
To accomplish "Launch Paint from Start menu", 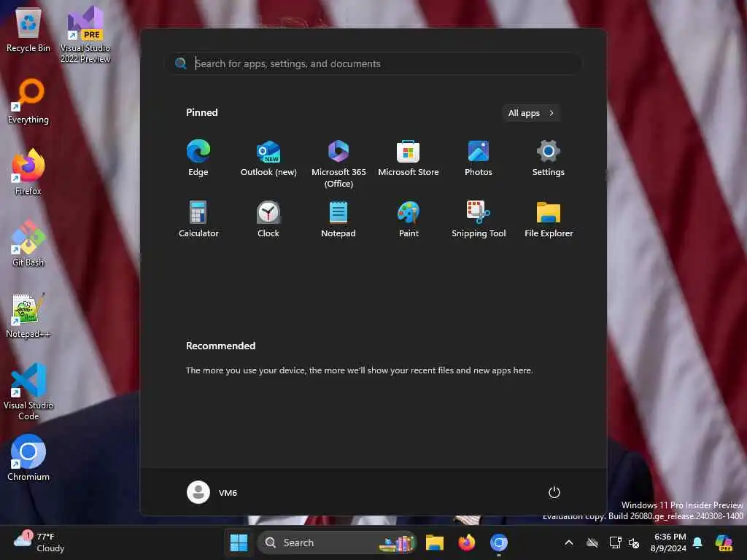I will [x=409, y=219].
